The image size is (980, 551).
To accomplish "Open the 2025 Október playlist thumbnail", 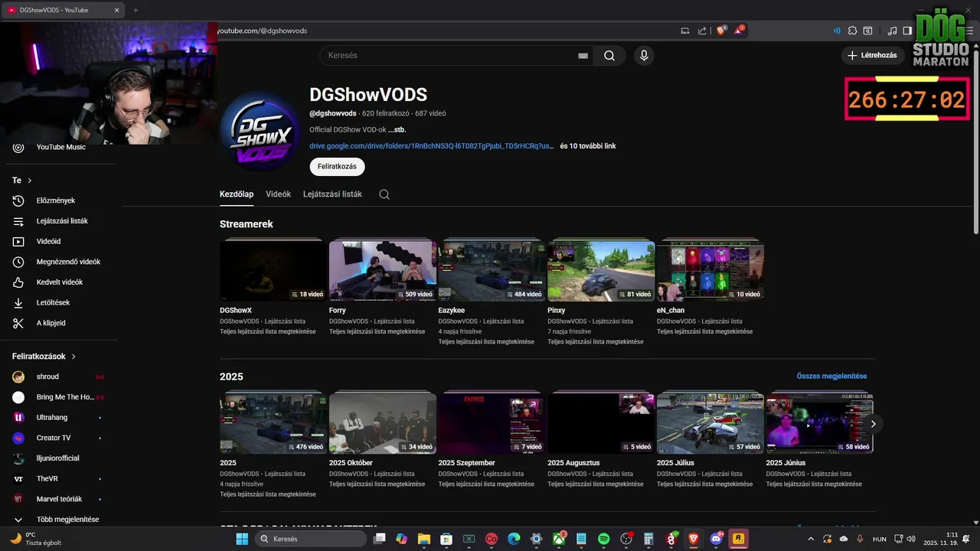I will (383, 423).
